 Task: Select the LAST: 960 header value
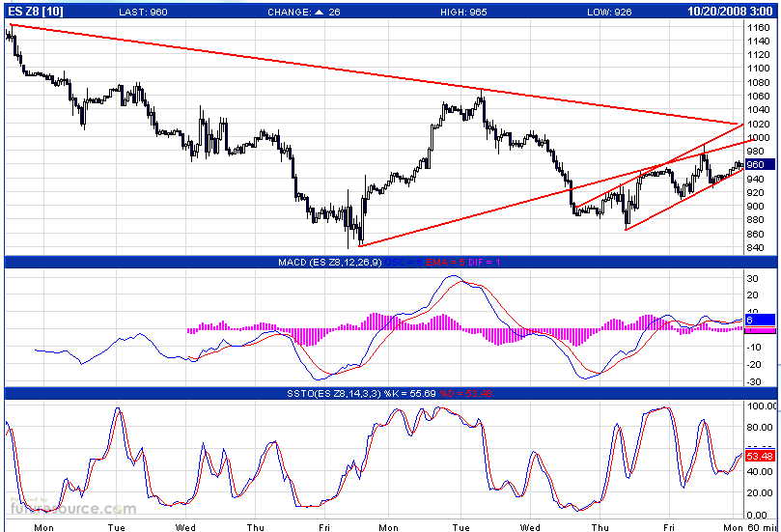pyautogui.click(x=143, y=12)
